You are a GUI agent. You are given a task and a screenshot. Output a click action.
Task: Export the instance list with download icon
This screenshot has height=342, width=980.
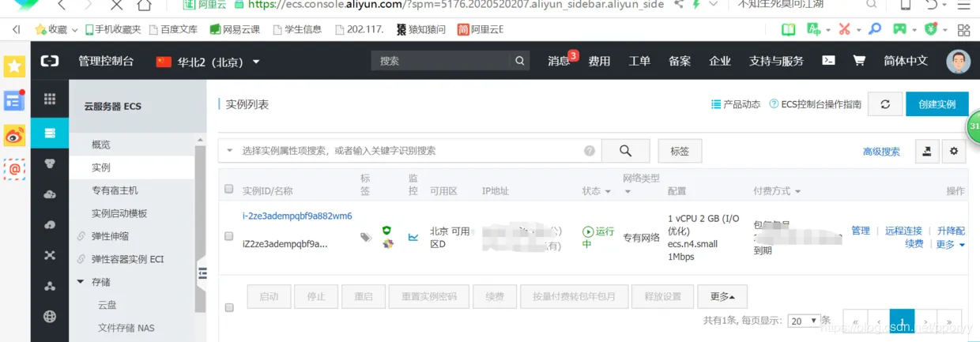pyautogui.click(x=926, y=151)
